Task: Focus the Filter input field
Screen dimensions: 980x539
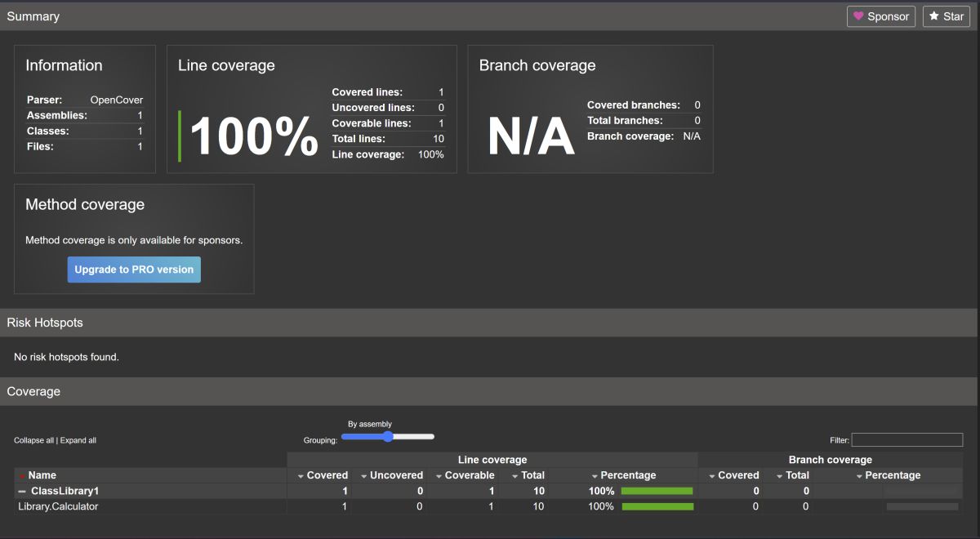Action: [x=907, y=440]
